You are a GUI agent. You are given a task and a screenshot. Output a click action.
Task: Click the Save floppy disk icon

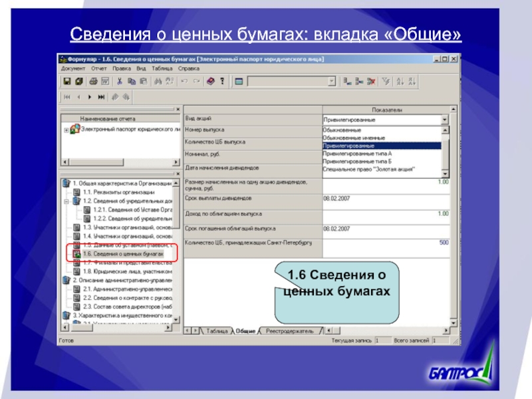point(67,81)
